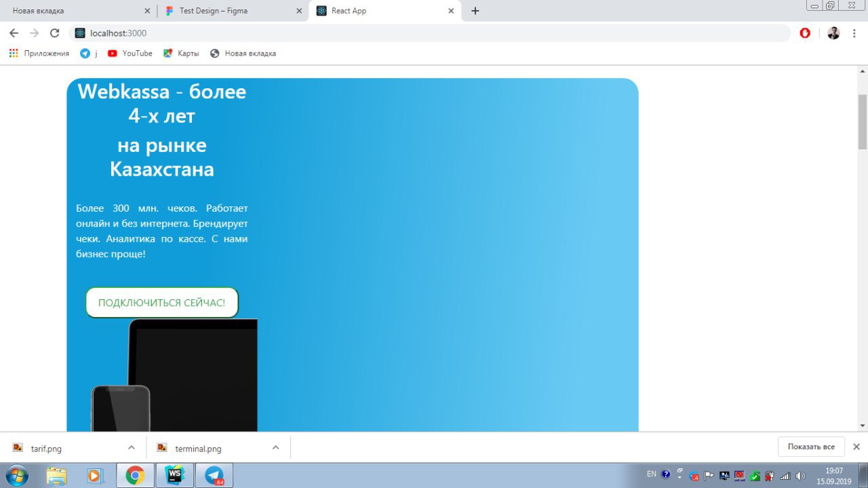Click the localhost:3000 address bar

coord(430,33)
